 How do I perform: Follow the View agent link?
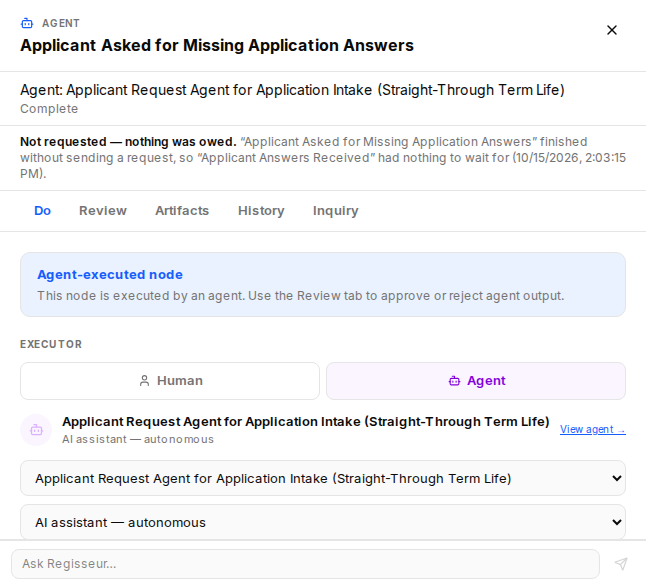[592, 429]
